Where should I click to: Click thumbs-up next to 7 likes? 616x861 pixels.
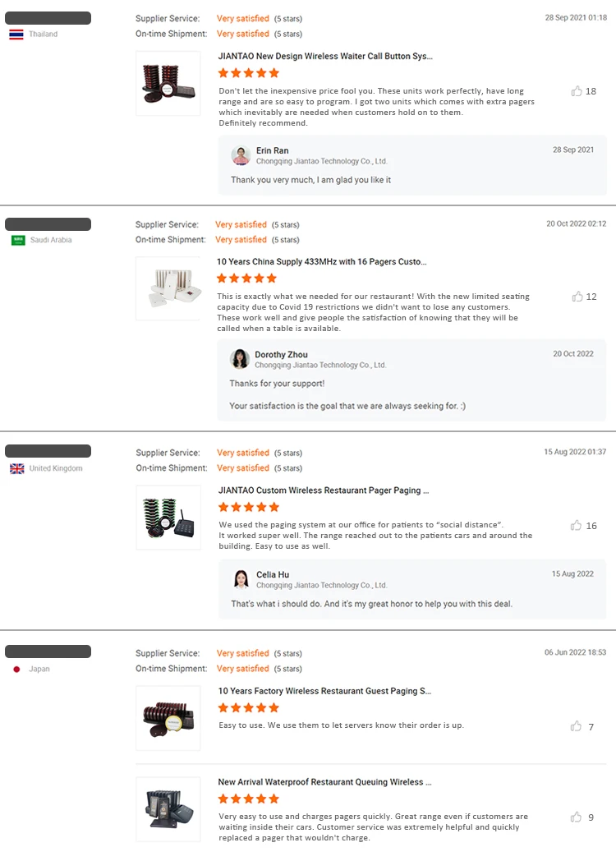[577, 726]
